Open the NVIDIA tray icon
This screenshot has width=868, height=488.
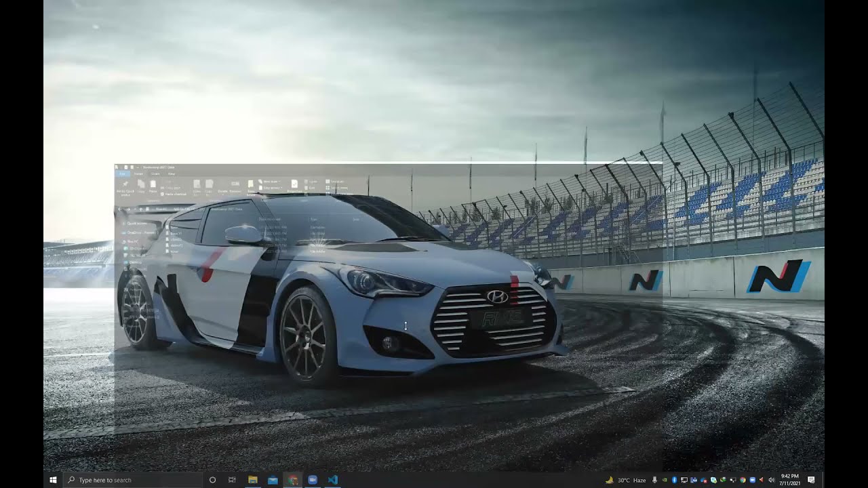click(x=665, y=480)
